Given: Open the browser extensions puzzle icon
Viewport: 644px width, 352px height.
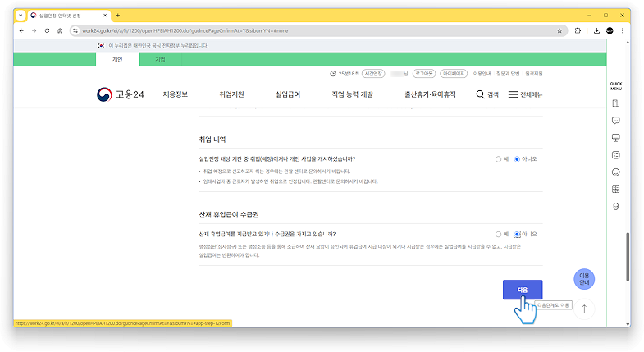Looking at the screenshot, I should click(x=578, y=31).
